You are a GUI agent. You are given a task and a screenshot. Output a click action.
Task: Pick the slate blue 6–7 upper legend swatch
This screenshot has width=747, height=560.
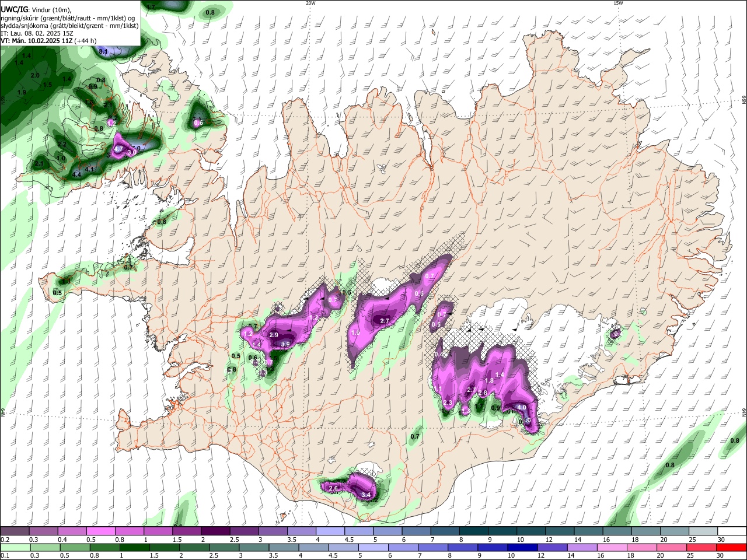[416, 531]
